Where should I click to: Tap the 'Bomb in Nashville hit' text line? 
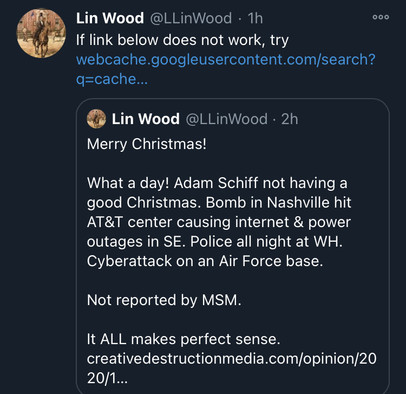coord(279,203)
